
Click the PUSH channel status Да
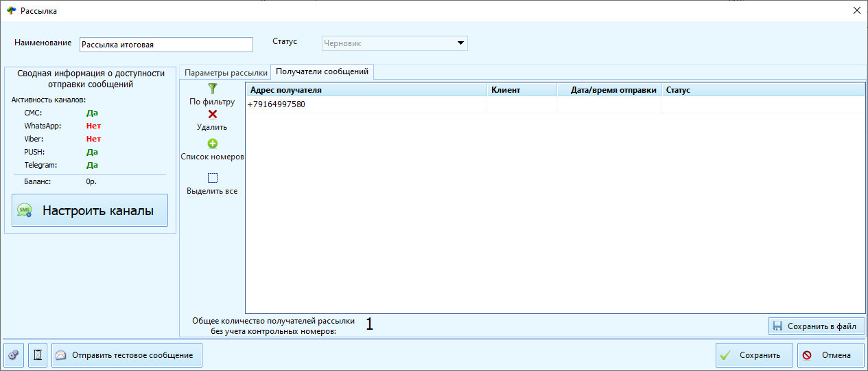point(92,152)
